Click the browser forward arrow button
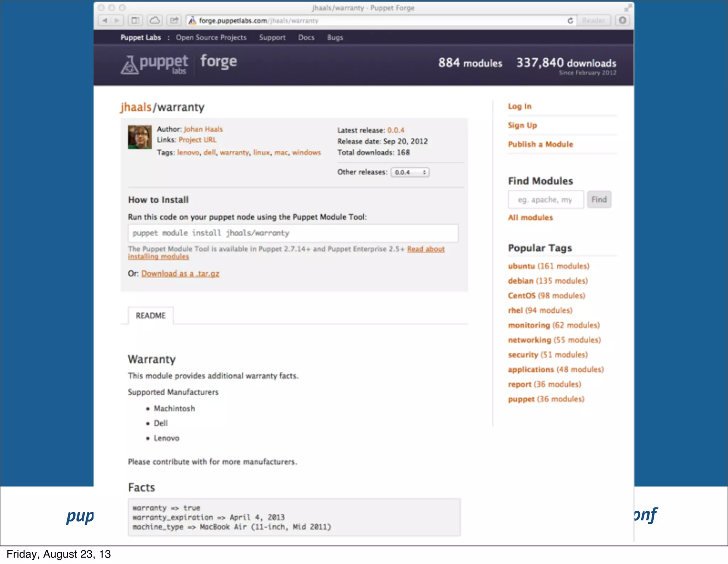 click(x=117, y=21)
